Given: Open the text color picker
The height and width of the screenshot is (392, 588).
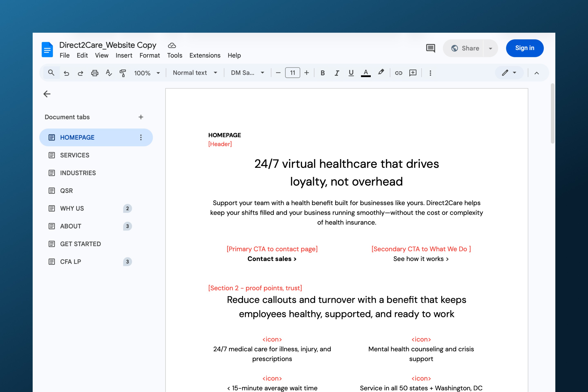Looking at the screenshot, I should (365, 73).
